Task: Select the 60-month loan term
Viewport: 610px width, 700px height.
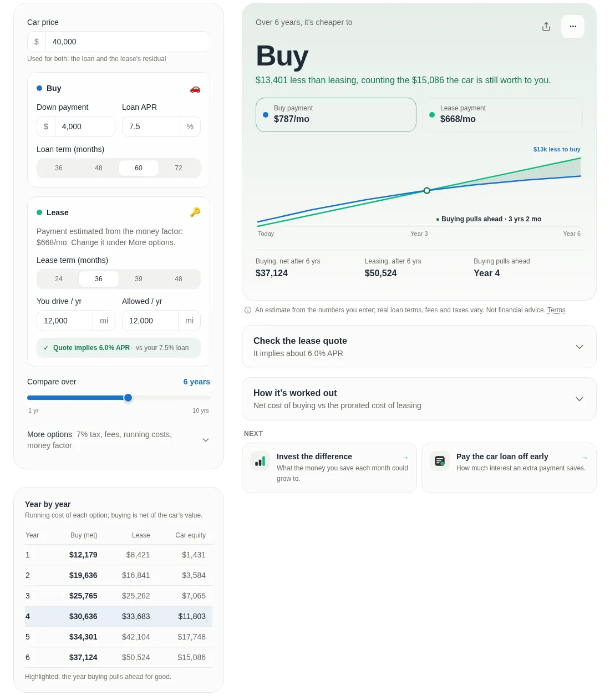Action: pos(139,168)
